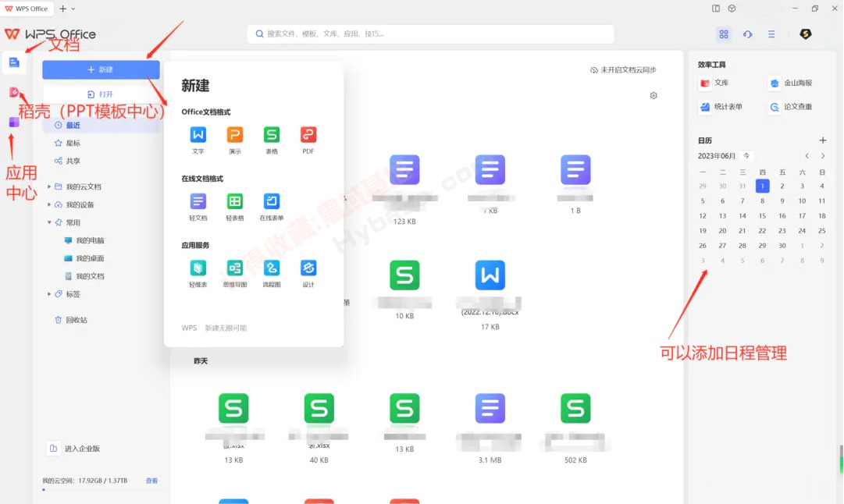
Task: Click the 打开 button
Action: [x=101, y=94]
